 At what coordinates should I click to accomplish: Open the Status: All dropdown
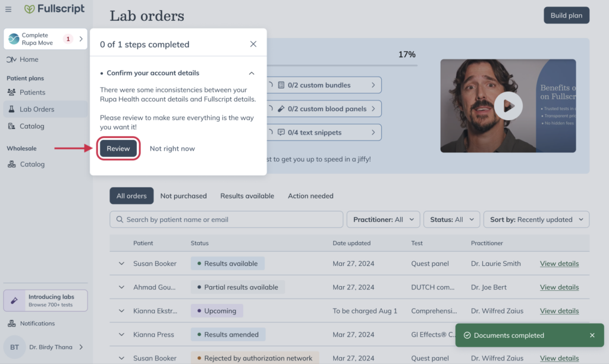[x=451, y=219]
